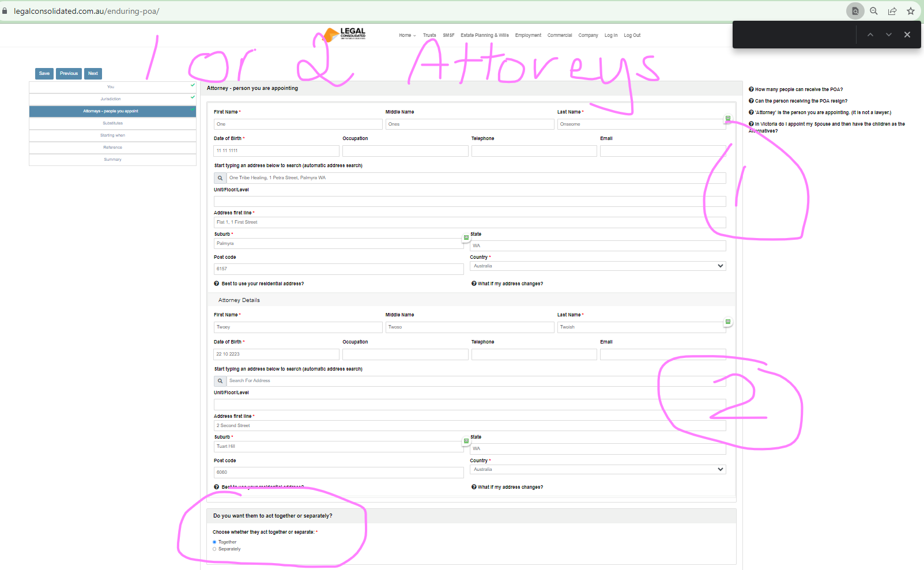Click the green icon beside first attorney Last Name
Image resolution: width=924 pixels, height=570 pixels.
point(728,119)
